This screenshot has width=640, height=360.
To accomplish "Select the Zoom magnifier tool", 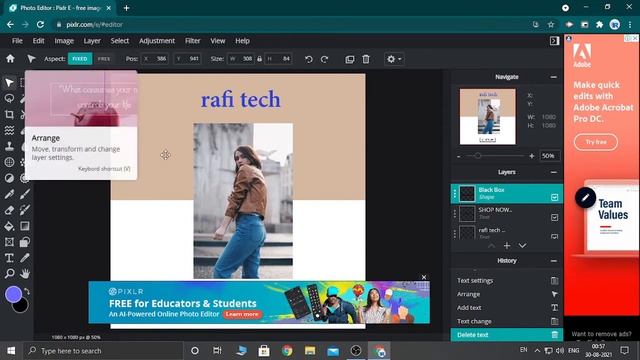I will pyautogui.click(x=9, y=273).
